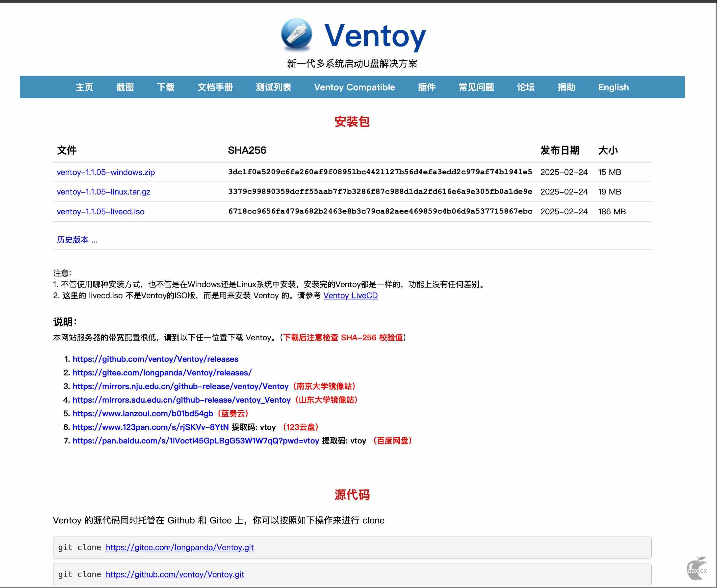717x588 pixels.
Task: Go to the 论坛 nav item
Action: pyautogui.click(x=526, y=87)
